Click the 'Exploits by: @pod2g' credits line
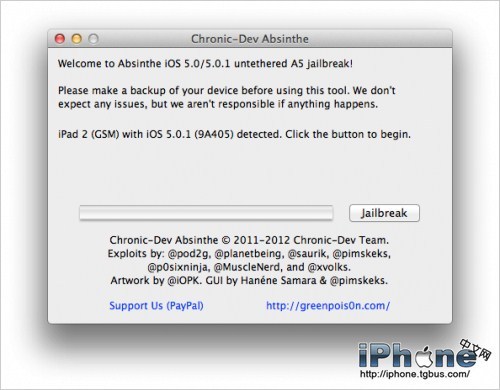Image resolution: width=500 pixels, height=390 pixels. [x=249, y=254]
